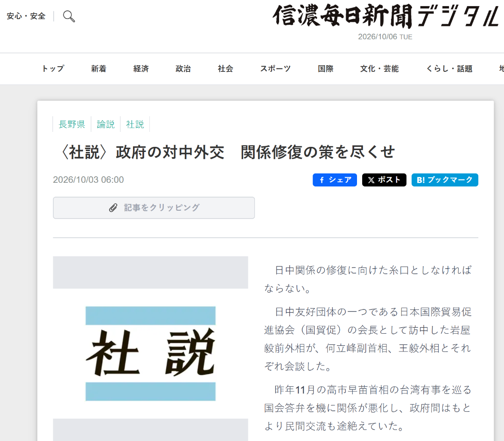Screen dimensions: 504x441
Task: Add a Hatena bookmark with ブックマーク
Action: coord(445,180)
